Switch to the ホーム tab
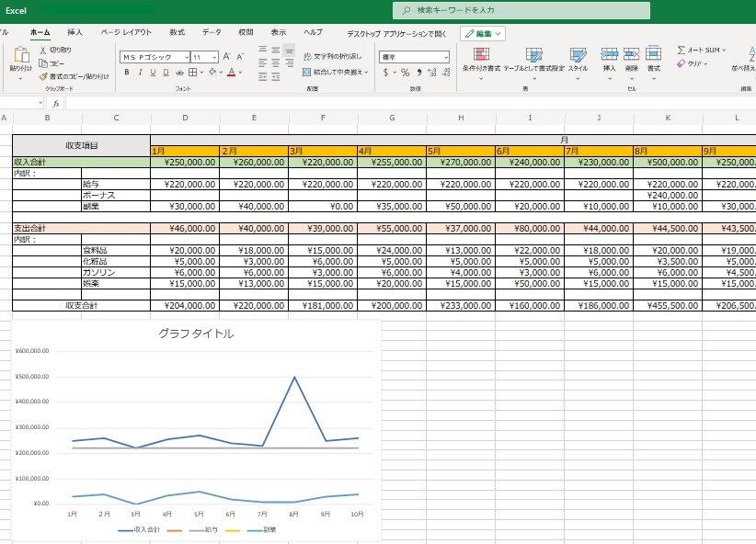The image size is (756, 544). pos(40,32)
